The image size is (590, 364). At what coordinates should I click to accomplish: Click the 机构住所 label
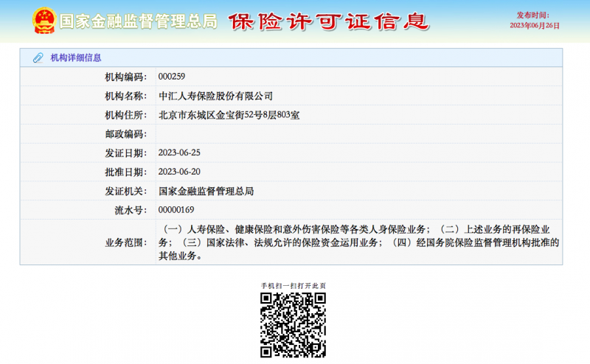[125, 115]
